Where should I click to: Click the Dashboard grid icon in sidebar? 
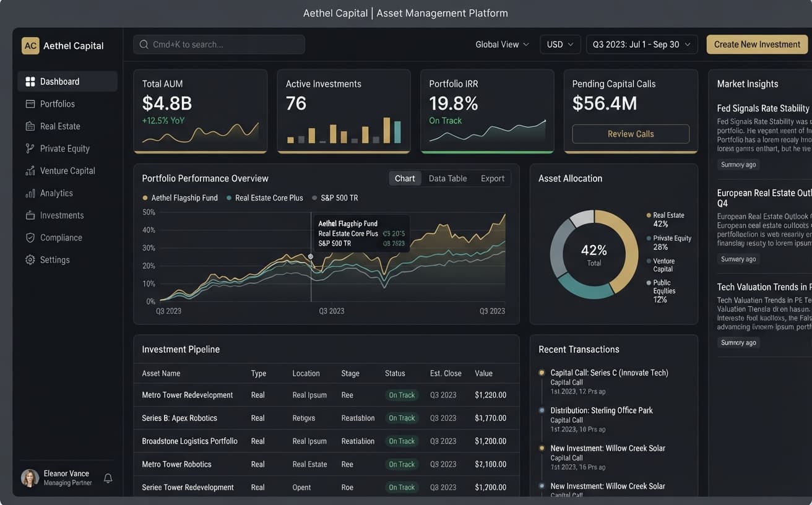(30, 82)
